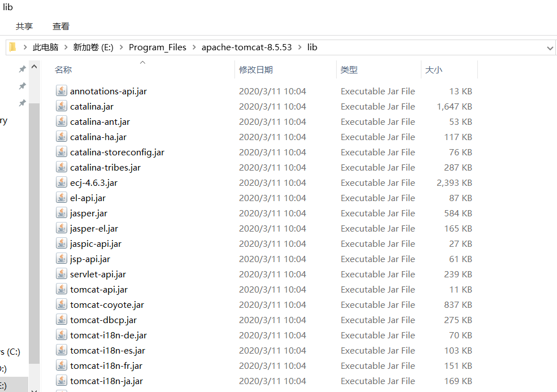This screenshot has height=392, width=557.
Task: Select the tomcat-coyote.jar file name
Action: coord(107,305)
